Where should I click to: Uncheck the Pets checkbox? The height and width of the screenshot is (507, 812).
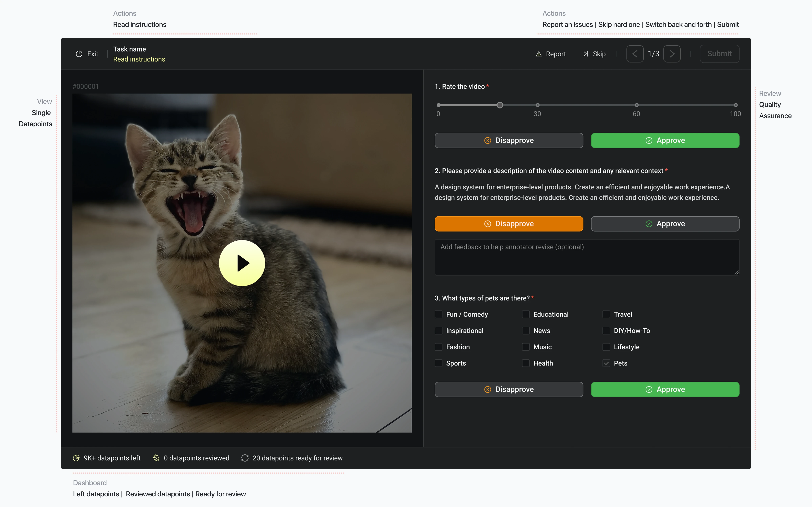[606, 363]
